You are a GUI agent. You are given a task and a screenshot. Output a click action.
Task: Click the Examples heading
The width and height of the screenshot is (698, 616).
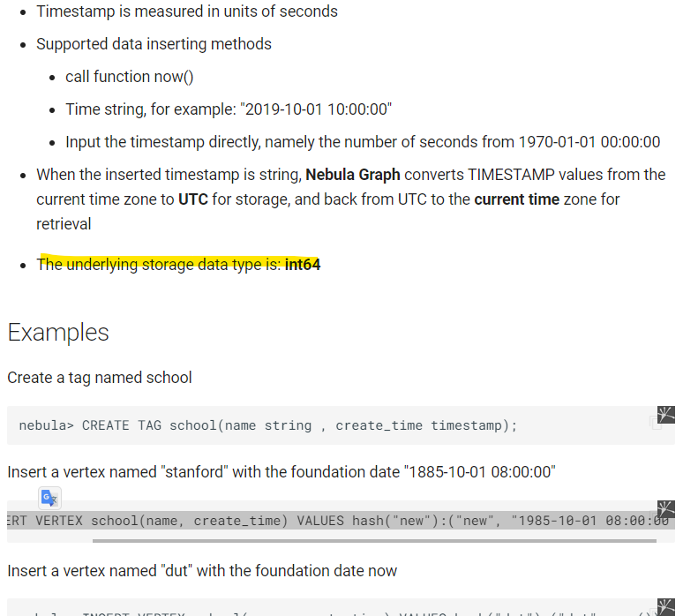click(58, 332)
